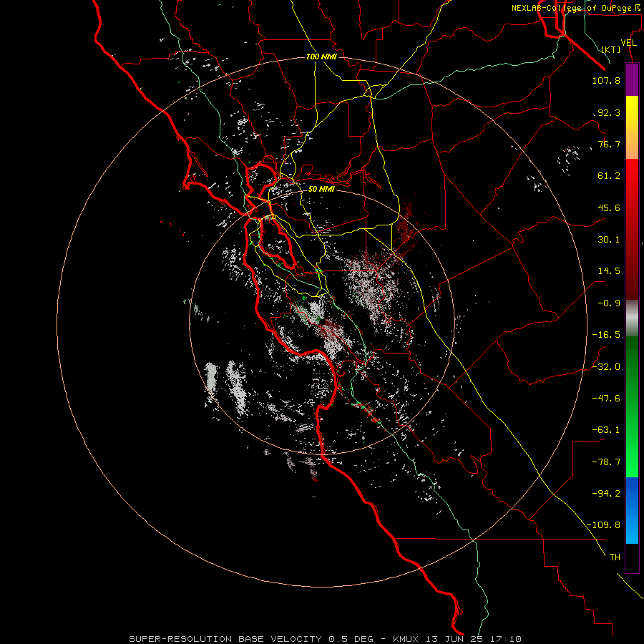
Task: Click the VEL legend title
Action: tap(628, 43)
